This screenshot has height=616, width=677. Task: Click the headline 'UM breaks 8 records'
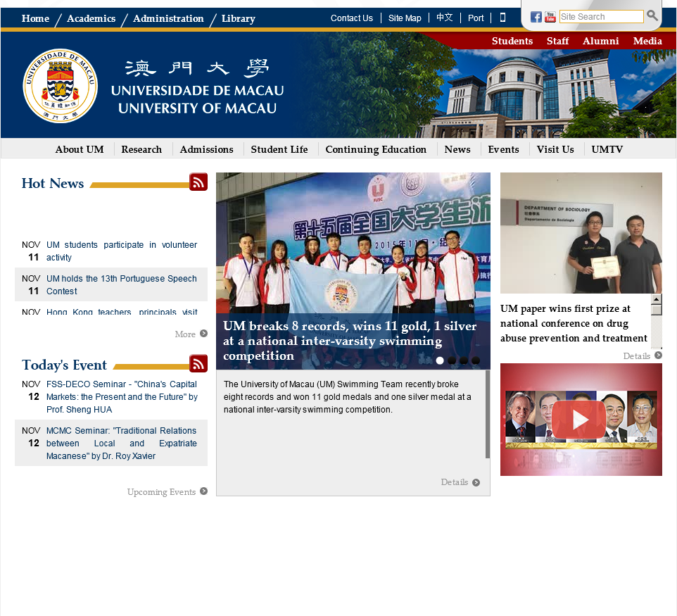coord(350,341)
